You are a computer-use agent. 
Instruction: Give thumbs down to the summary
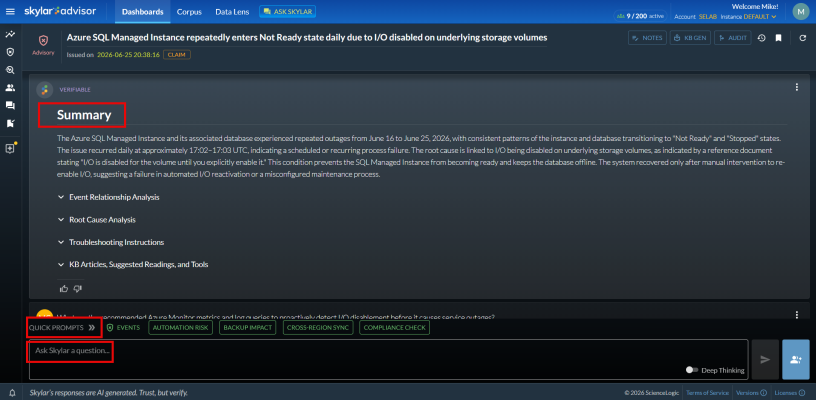pyautogui.click(x=78, y=289)
